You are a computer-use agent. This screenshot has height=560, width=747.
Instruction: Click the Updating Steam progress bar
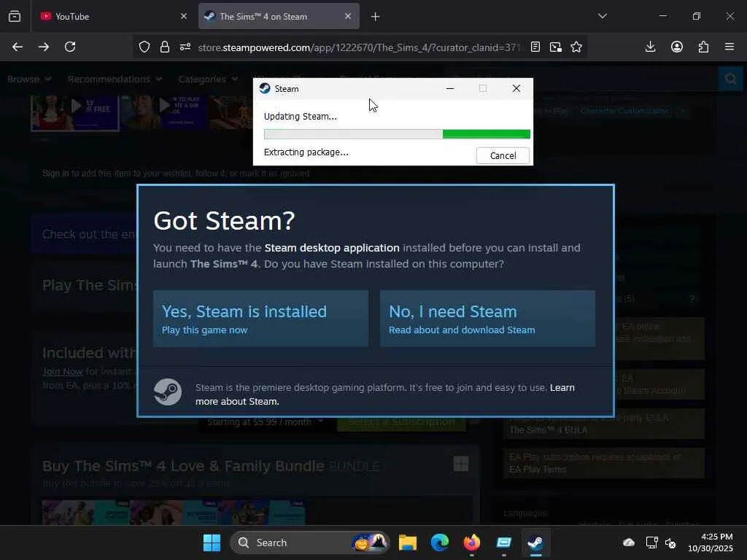coord(397,134)
